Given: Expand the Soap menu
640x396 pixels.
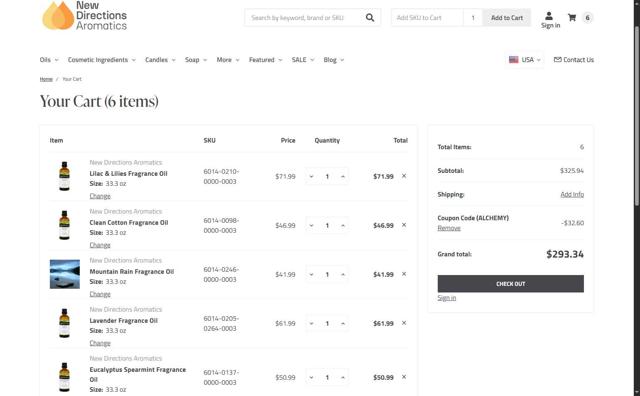Looking at the screenshot, I should 196,60.
